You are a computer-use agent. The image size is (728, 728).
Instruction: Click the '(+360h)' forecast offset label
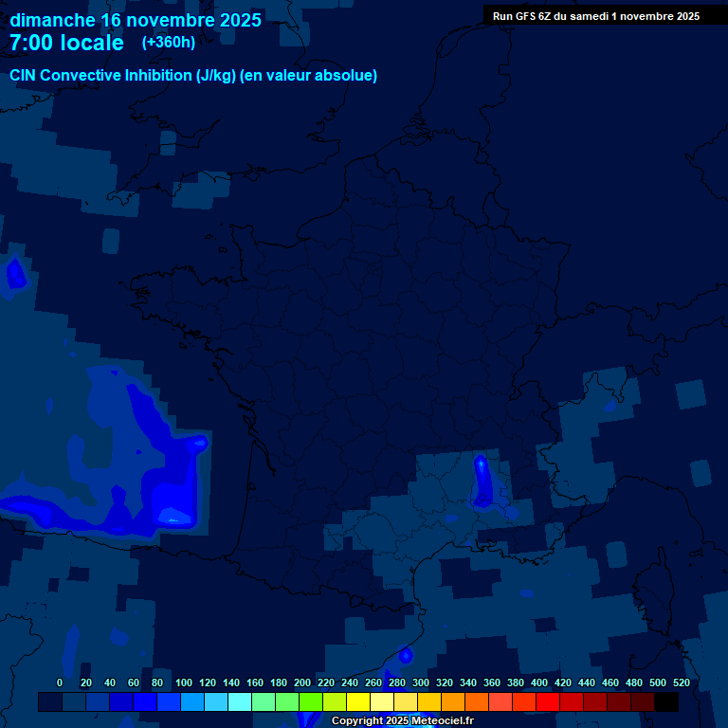point(168,43)
